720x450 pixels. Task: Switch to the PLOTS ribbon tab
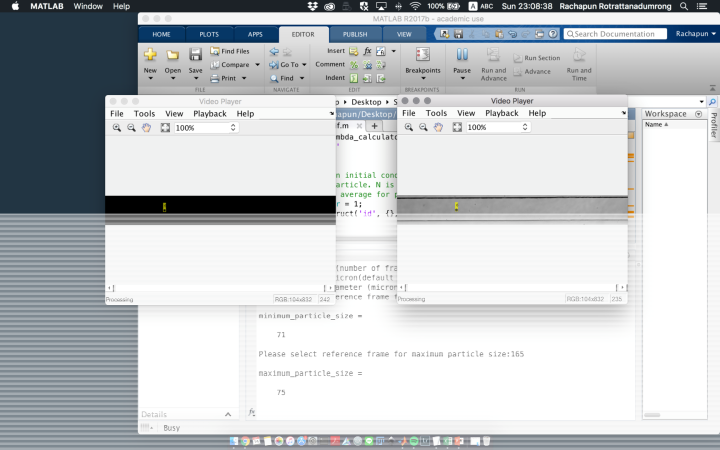tap(209, 34)
